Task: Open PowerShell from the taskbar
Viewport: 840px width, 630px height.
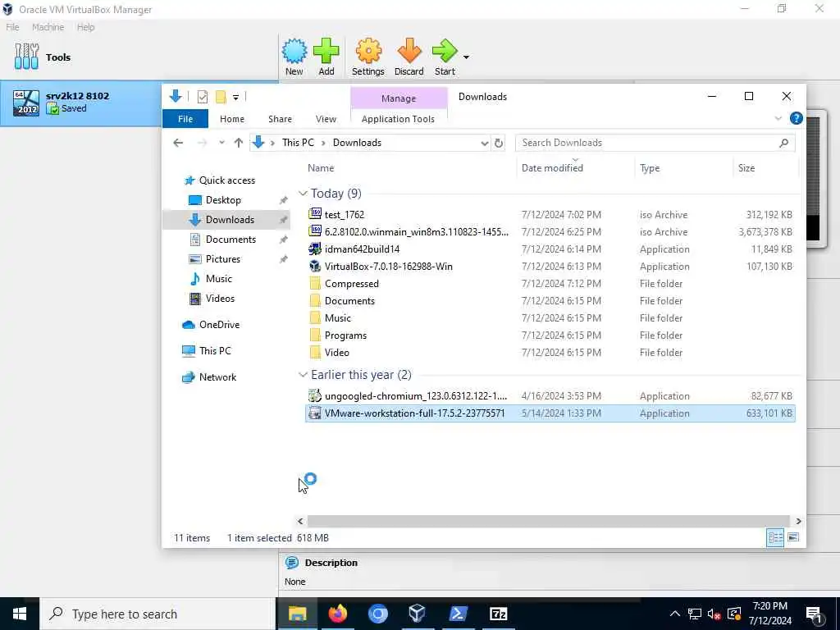Action: coord(458,614)
